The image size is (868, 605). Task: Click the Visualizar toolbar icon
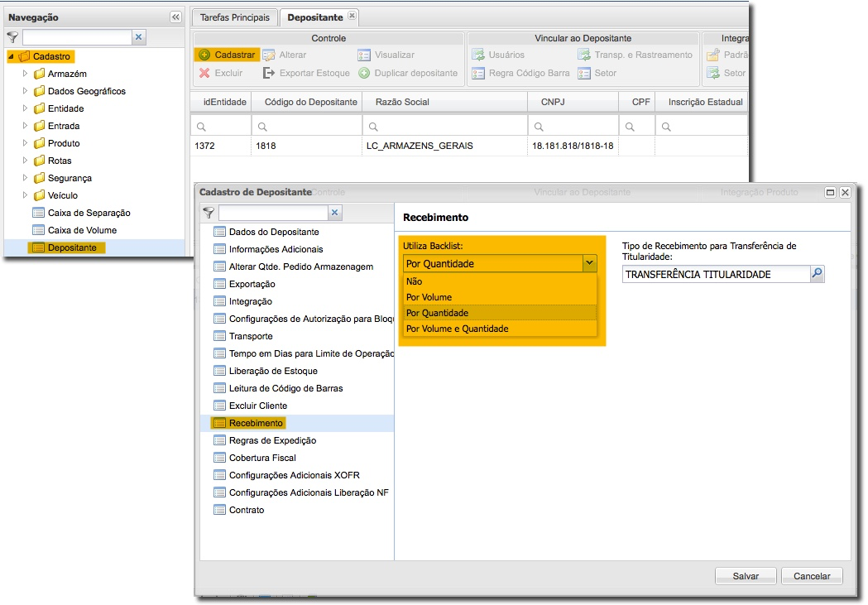click(x=364, y=55)
